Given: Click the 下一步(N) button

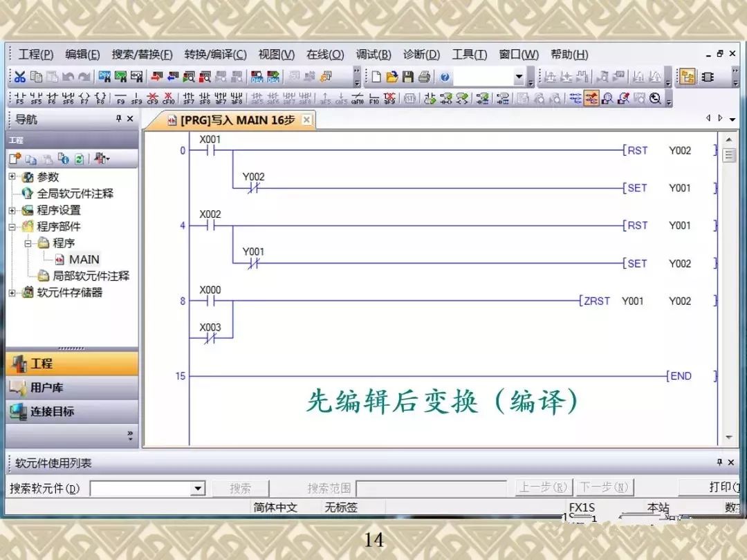Looking at the screenshot, I should point(605,487).
